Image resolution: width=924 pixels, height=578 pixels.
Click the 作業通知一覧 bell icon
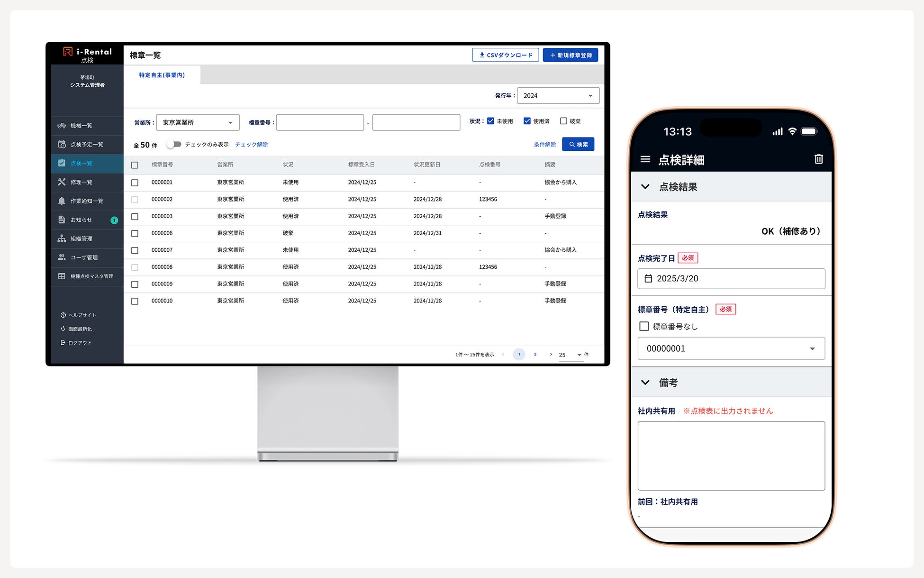coord(62,201)
